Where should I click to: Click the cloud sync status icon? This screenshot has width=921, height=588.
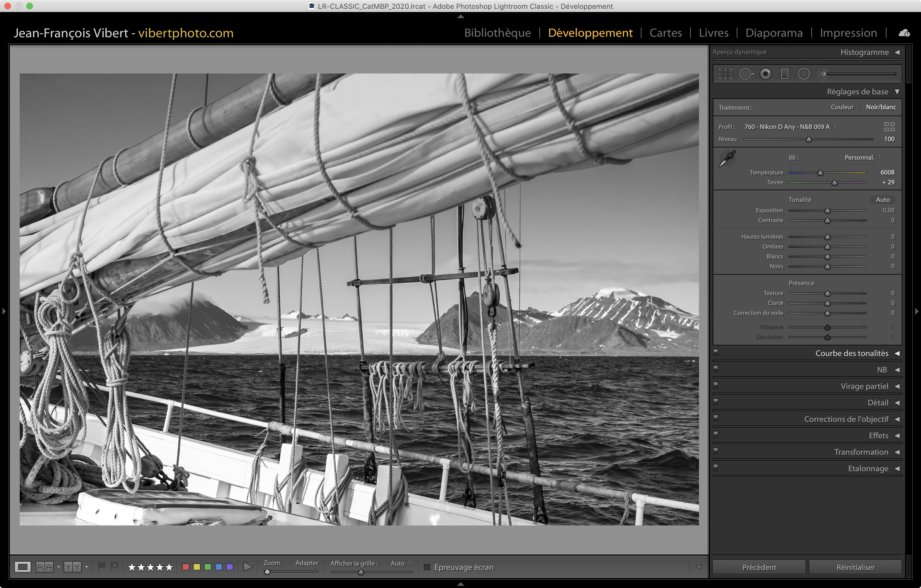pos(904,33)
